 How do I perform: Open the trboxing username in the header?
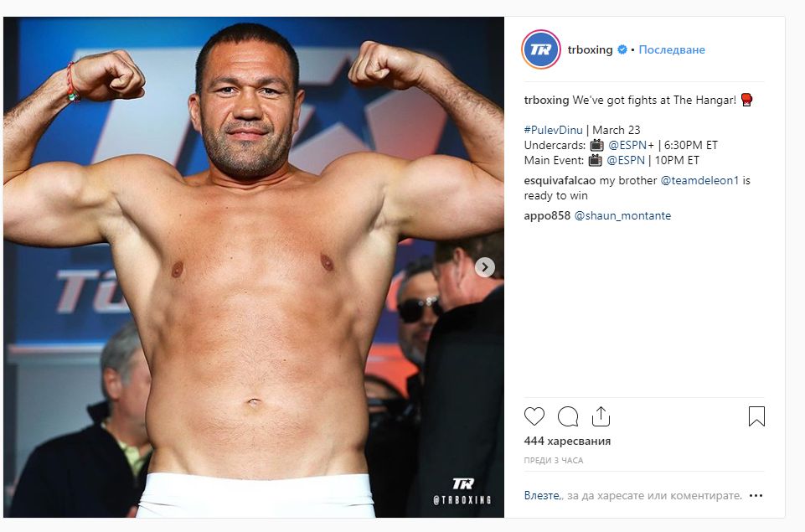(590, 50)
